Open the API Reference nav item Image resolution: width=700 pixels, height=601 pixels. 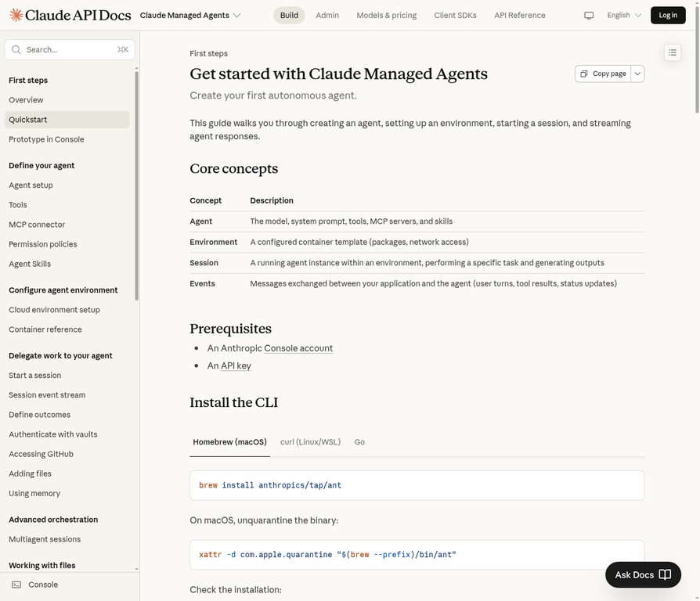tap(519, 15)
